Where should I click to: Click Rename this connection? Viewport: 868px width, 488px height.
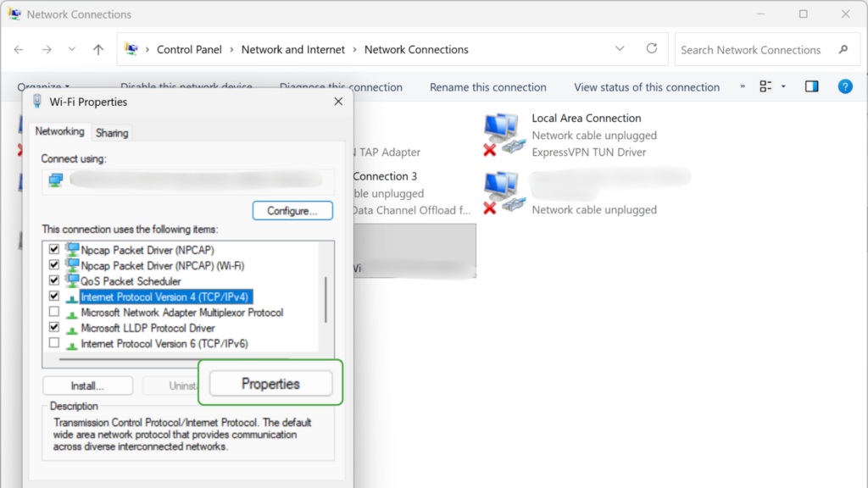(x=487, y=87)
